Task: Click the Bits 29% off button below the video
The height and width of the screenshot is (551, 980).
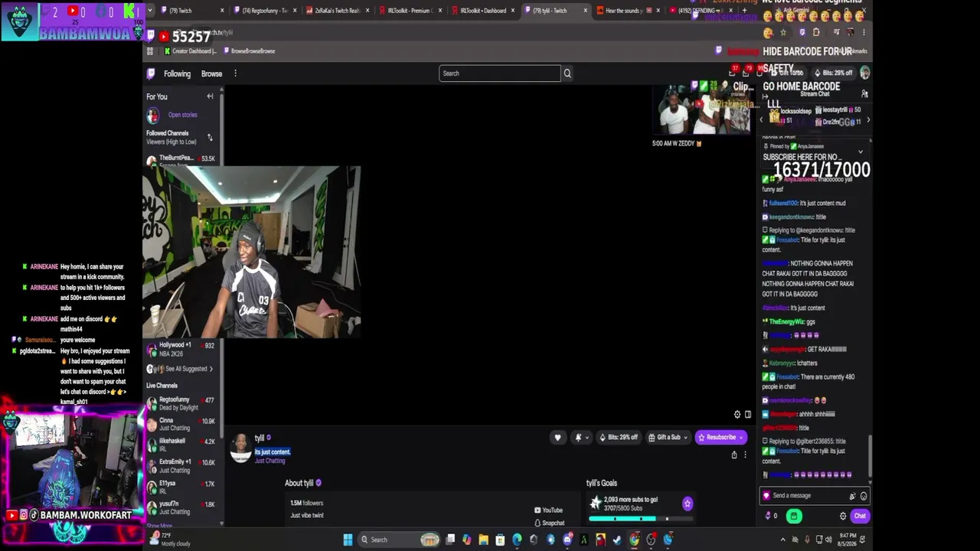Action: [x=619, y=437]
